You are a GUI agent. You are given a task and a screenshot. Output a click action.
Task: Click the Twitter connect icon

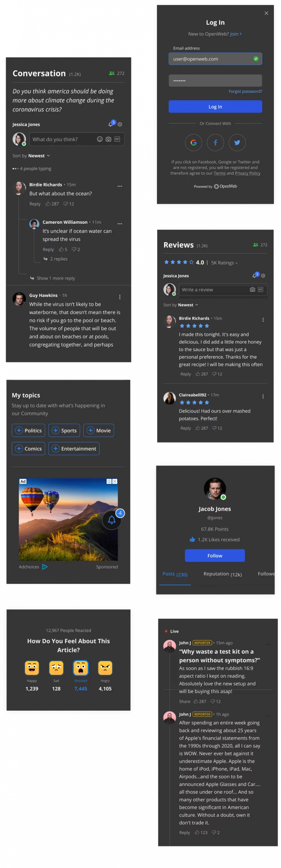click(237, 142)
